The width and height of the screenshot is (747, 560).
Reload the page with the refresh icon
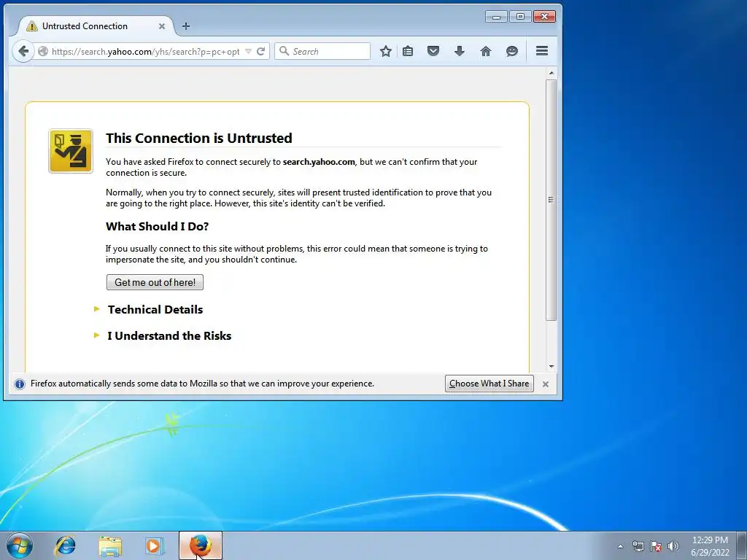click(260, 52)
